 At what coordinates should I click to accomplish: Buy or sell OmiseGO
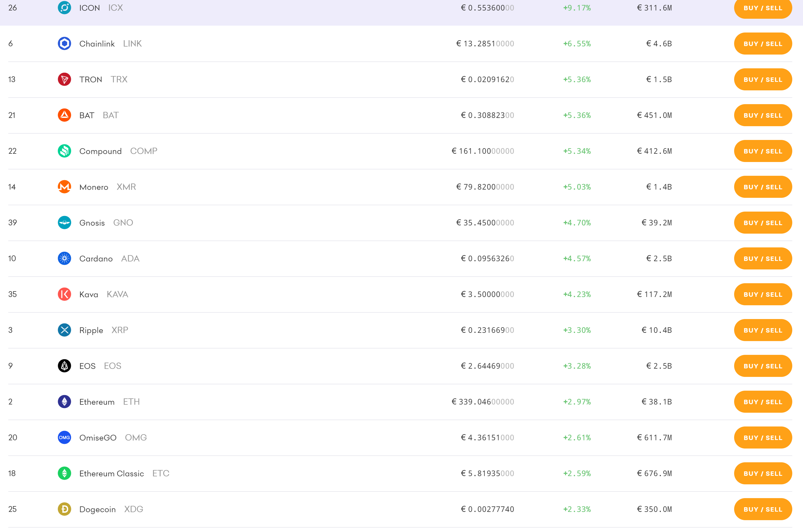pyautogui.click(x=763, y=438)
